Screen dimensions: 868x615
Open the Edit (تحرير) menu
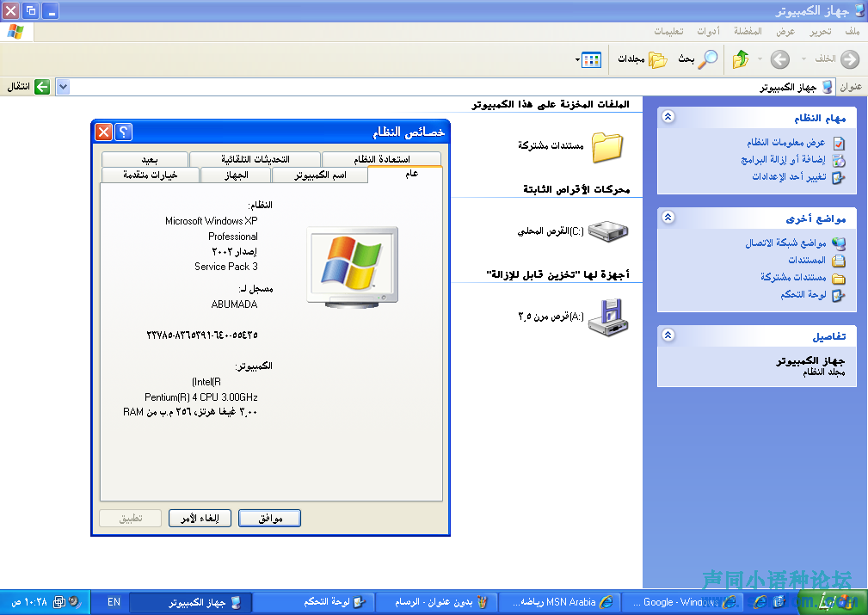(x=821, y=31)
